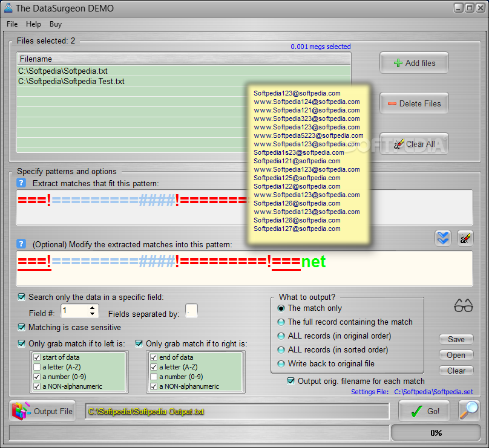Toggle Only grab match if to left is
The width and height of the screenshot is (489, 448).
[21, 343]
